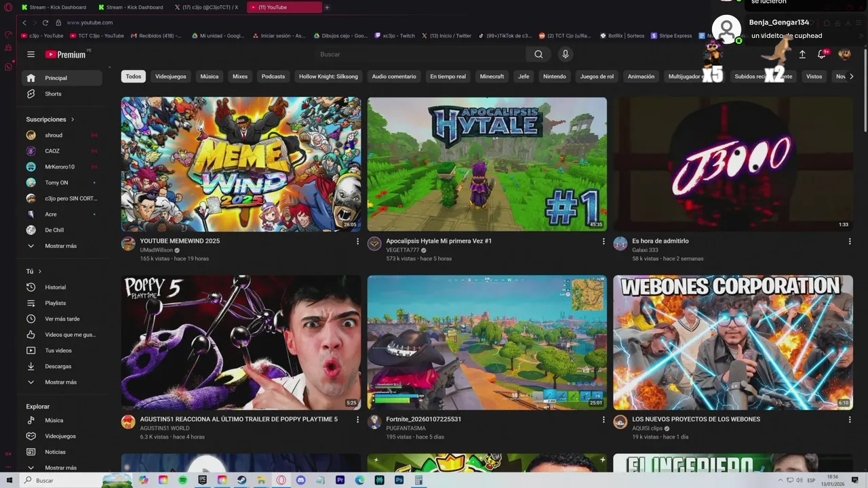Screen dimensions: 868x488
Task: Open VEGETTA777 channel name link
Action: [403, 250]
